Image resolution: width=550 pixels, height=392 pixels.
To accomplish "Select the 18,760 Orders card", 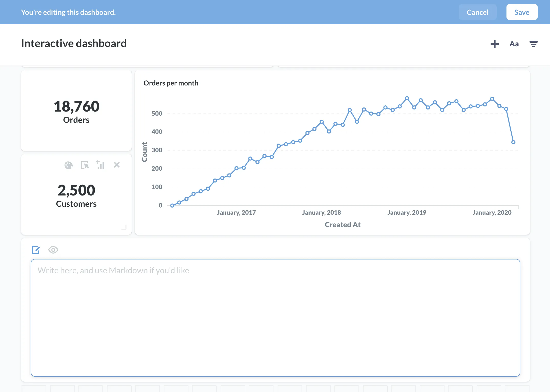I will 76,111.
